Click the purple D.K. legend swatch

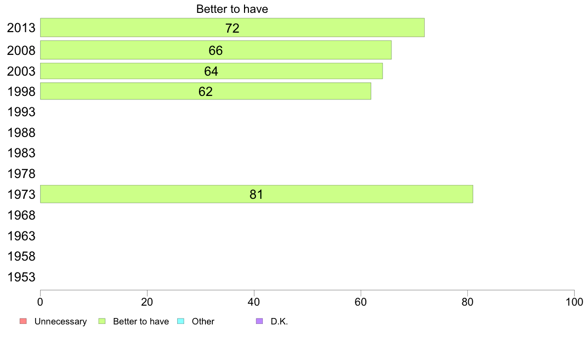259,321
